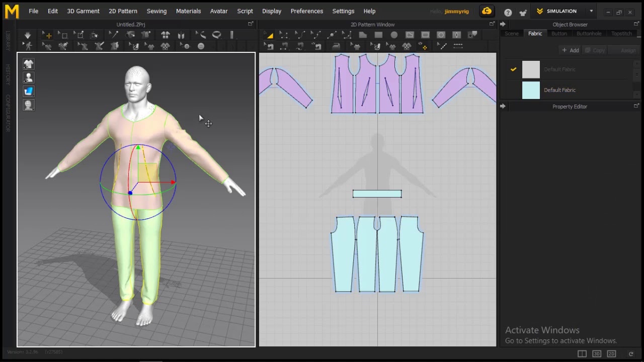The height and width of the screenshot is (362, 644).
Task: Click the cloud sync icon near username
Action: [x=487, y=11]
